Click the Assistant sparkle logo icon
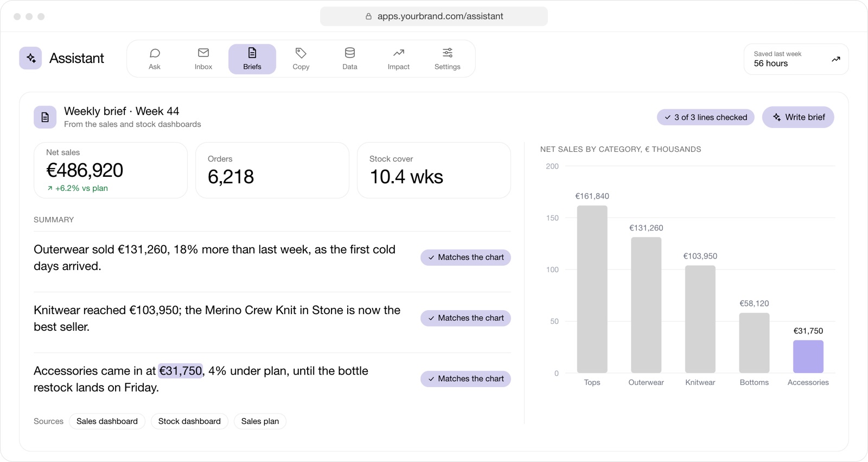Screen dimensions: 868x462 30,58
